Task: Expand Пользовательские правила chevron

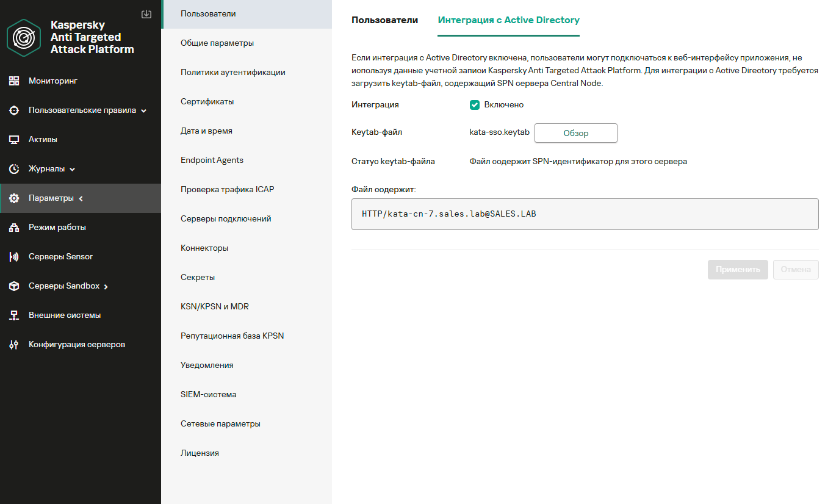Action: [x=144, y=111]
